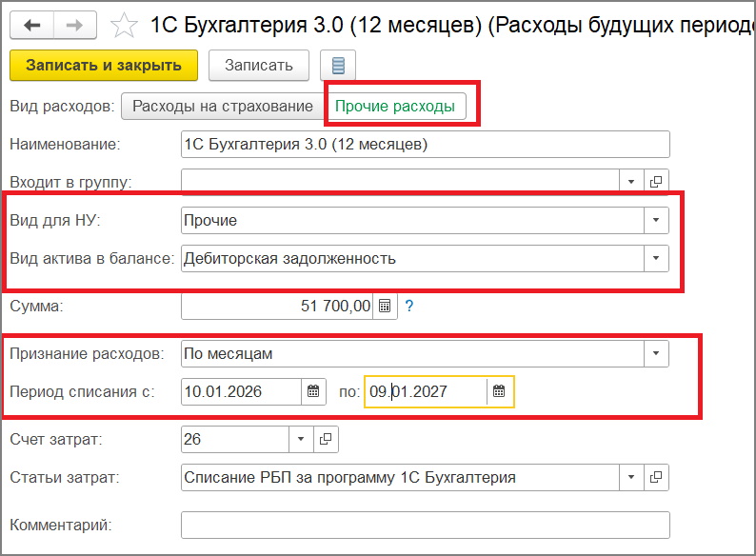Open calculator for the Сумма field
Image resolution: width=756 pixels, height=556 pixels.
click(x=385, y=306)
